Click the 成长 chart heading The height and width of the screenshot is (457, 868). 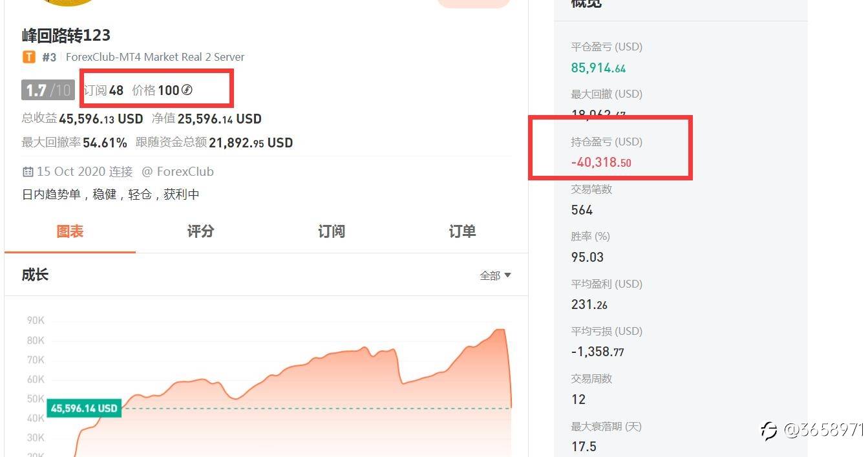35,275
